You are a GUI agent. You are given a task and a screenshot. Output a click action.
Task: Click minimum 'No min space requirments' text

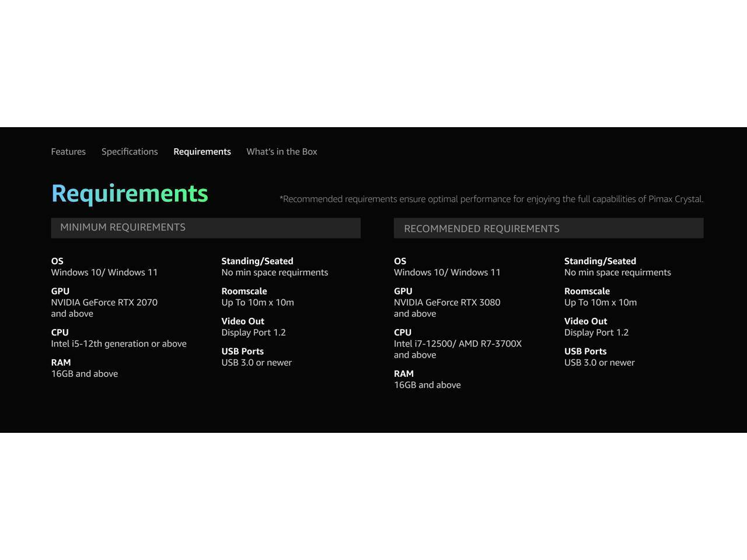tap(275, 272)
